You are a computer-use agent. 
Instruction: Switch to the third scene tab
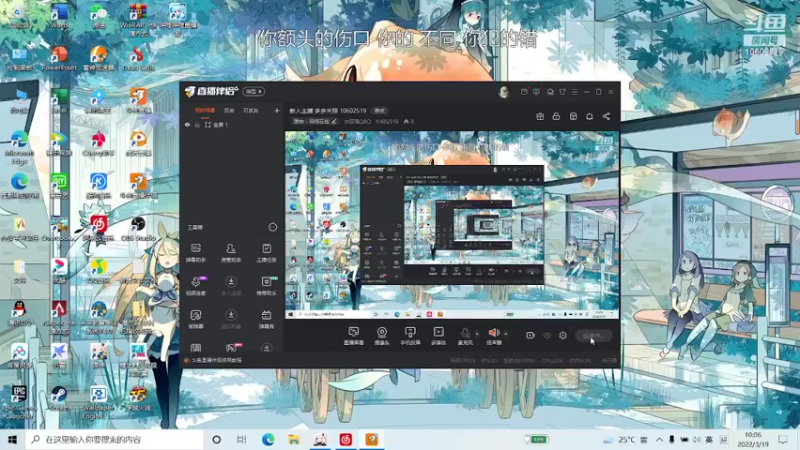(x=251, y=110)
